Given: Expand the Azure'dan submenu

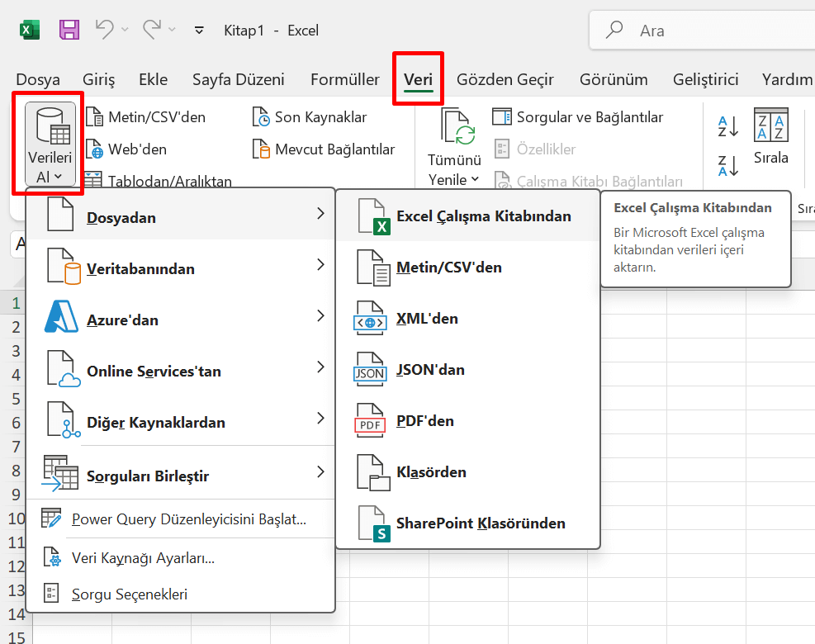Looking at the screenshot, I should click(180, 316).
